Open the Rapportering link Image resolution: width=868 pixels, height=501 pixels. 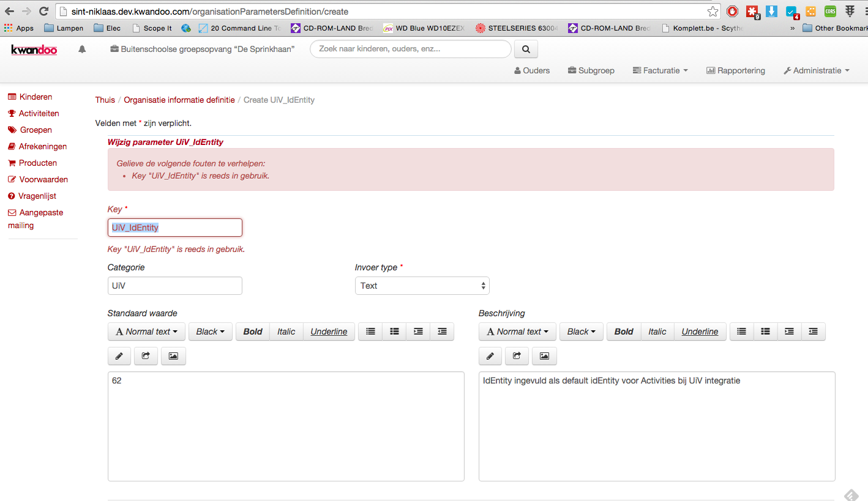click(736, 70)
